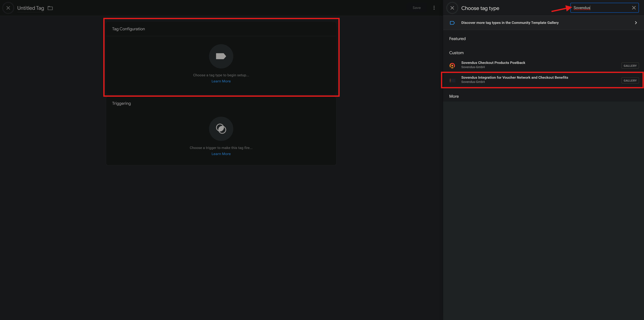Expand the Community Template Gallery chevron

pos(636,23)
